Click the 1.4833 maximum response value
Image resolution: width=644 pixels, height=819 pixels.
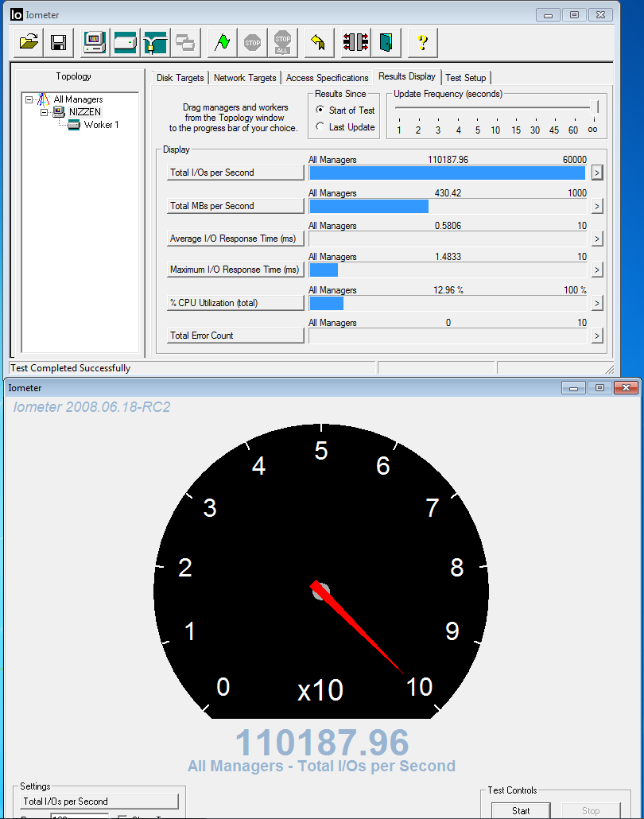tap(448, 257)
